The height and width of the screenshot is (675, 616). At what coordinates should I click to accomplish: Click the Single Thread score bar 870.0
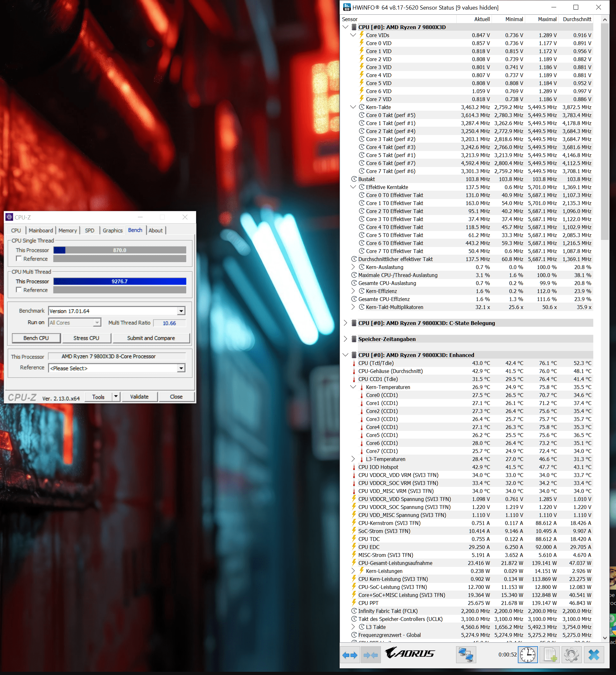click(120, 250)
